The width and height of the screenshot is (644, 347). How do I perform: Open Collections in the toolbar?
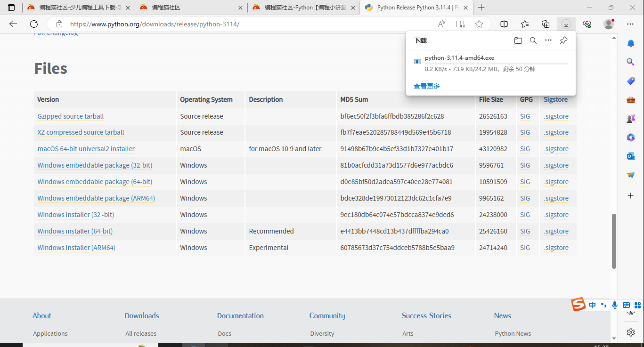click(546, 24)
